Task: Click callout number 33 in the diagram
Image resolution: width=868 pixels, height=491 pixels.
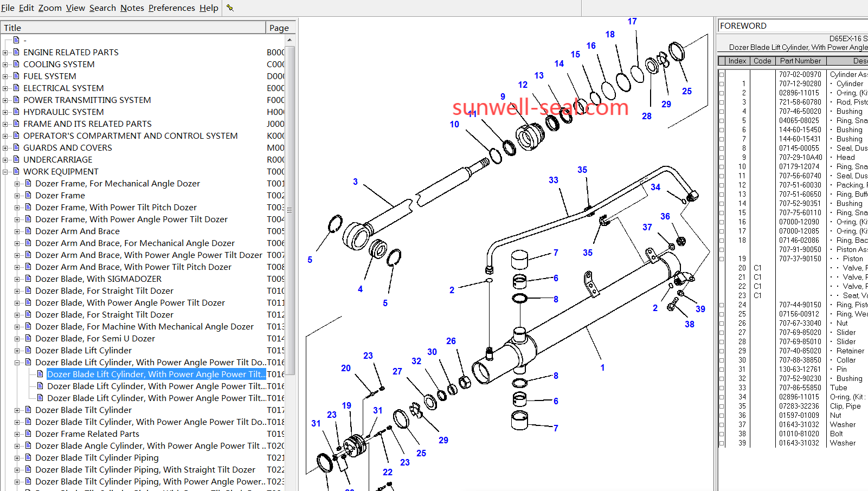Action: click(553, 180)
